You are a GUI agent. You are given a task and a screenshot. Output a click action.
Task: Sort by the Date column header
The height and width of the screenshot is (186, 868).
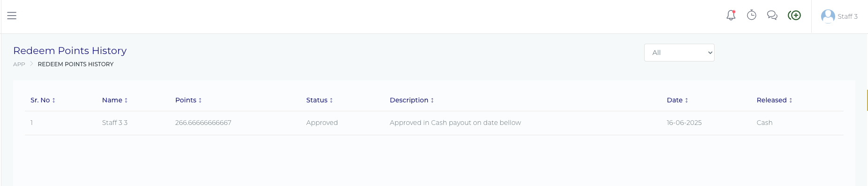pos(678,100)
